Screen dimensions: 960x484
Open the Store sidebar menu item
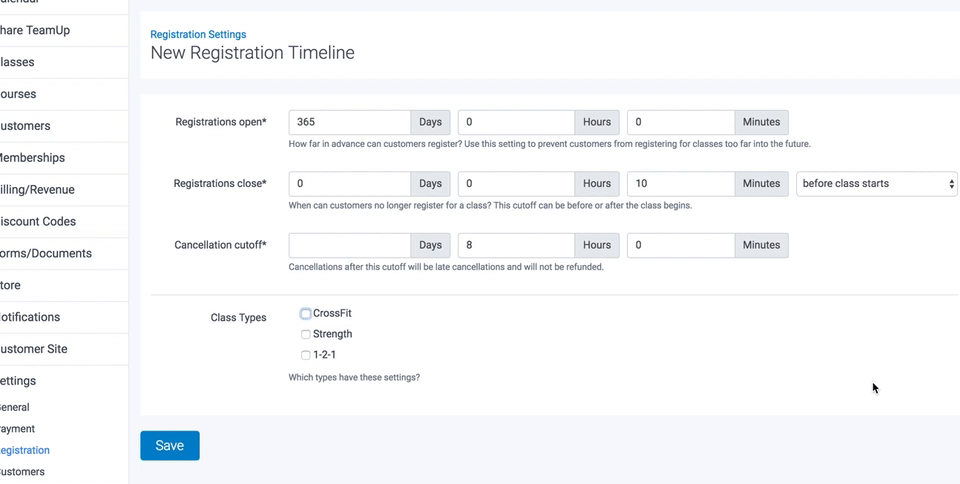pos(10,286)
